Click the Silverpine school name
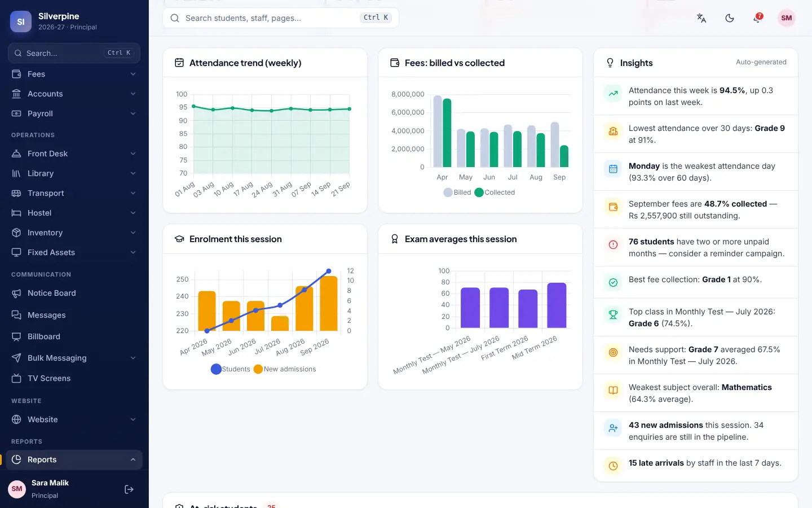The image size is (812, 508). (x=59, y=16)
